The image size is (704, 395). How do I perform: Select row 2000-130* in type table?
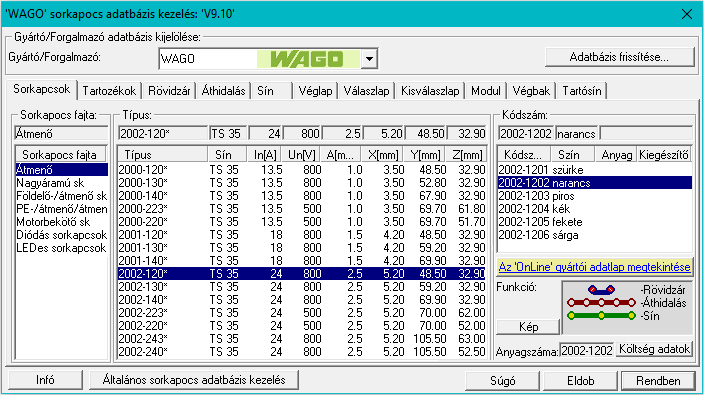click(302, 183)
